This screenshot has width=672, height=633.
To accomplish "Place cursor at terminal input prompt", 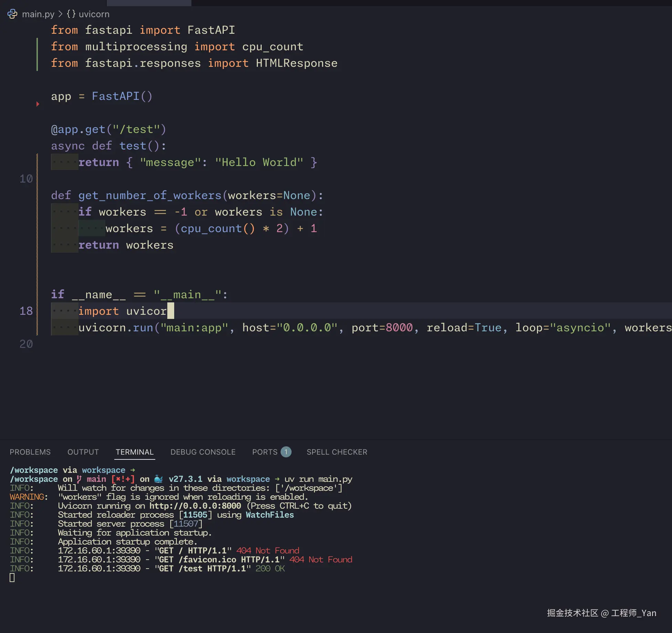I will click(12, 578).
